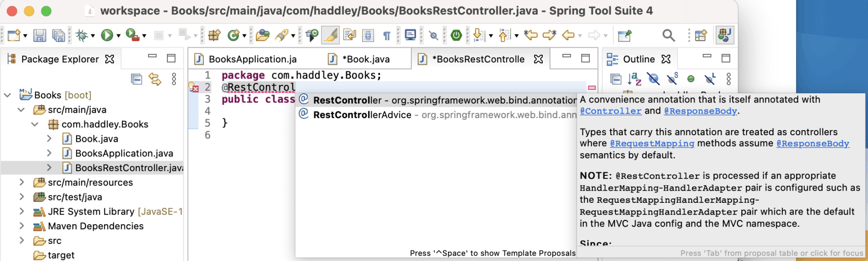Toggle Link with Editor in Package Explorer
The height and width of the screenshot is (261, 868).
[155, 79]
